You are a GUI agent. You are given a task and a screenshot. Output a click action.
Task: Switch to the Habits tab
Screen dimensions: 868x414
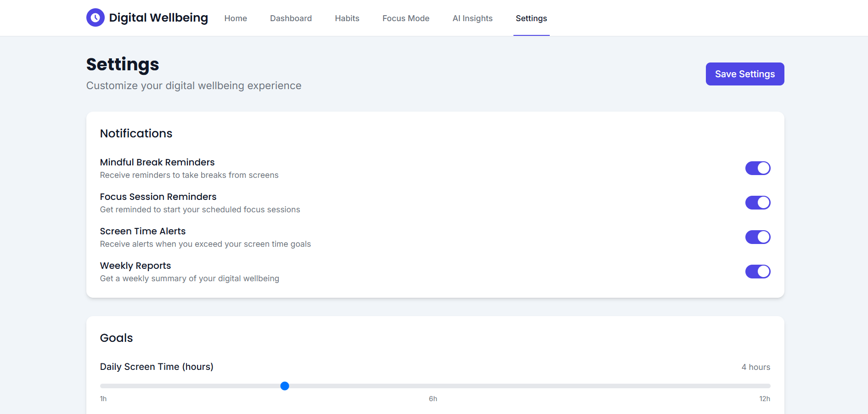347,18
